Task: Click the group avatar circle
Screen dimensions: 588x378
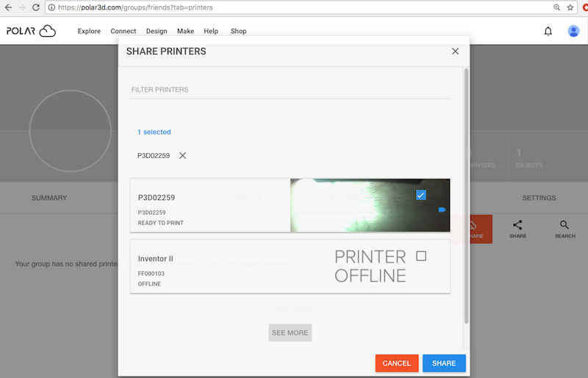Action: coord(70,131)
